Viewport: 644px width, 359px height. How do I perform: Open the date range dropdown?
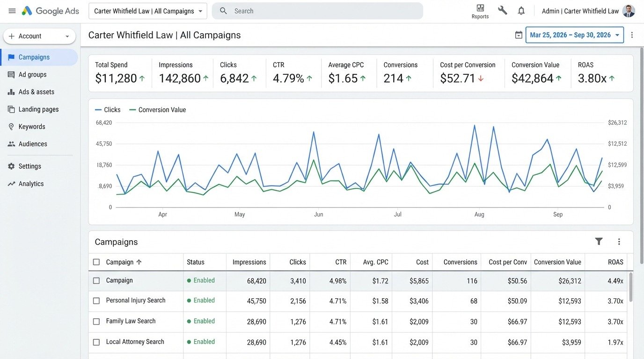(575, 35)
